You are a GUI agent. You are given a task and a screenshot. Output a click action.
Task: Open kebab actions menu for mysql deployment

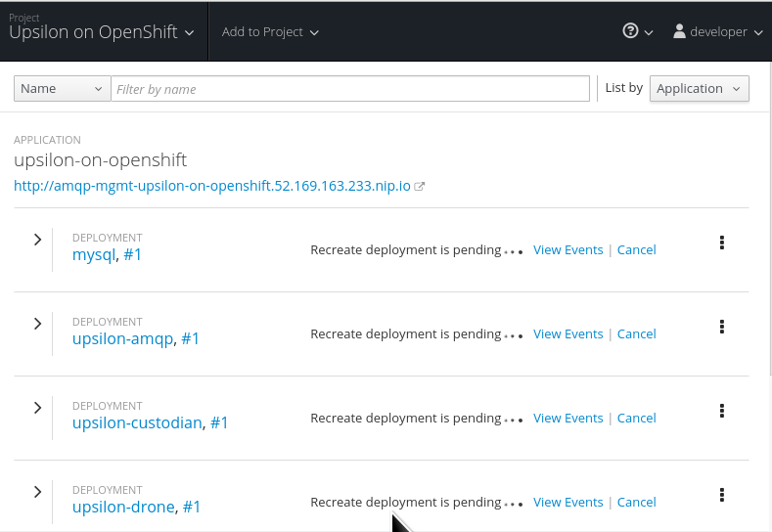[722, 243]
